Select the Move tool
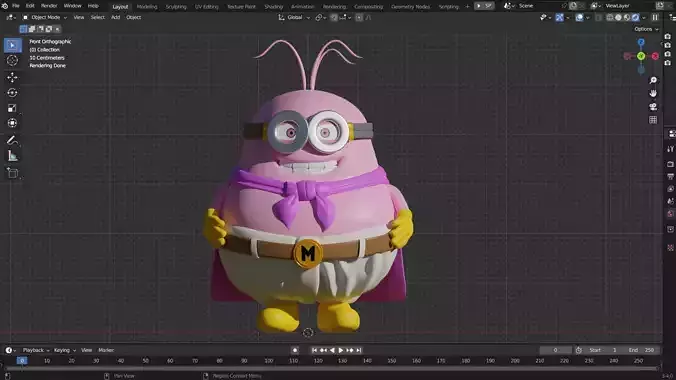676x380 pixels. click(x=12, y=77)
